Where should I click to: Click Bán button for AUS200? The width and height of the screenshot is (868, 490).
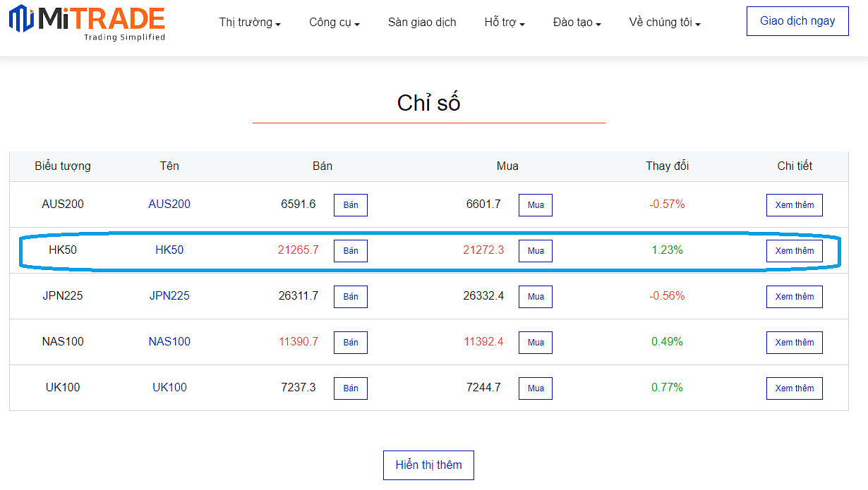coord(351,205)
